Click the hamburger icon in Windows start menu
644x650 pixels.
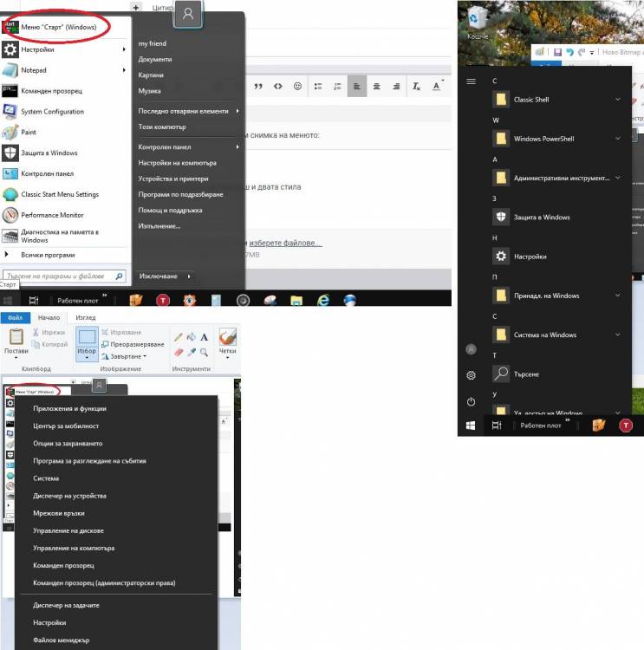tap(471, 81)
